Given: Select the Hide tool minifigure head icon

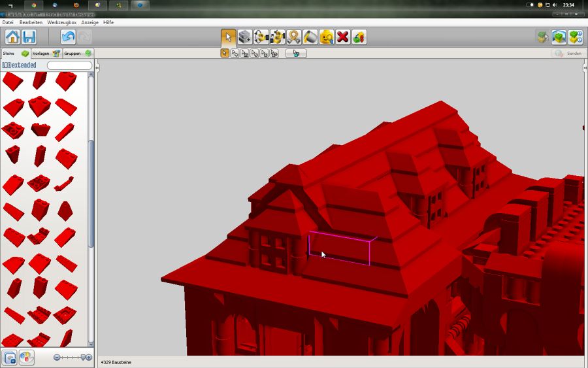Looking at the screenshot, I should 326,37.
